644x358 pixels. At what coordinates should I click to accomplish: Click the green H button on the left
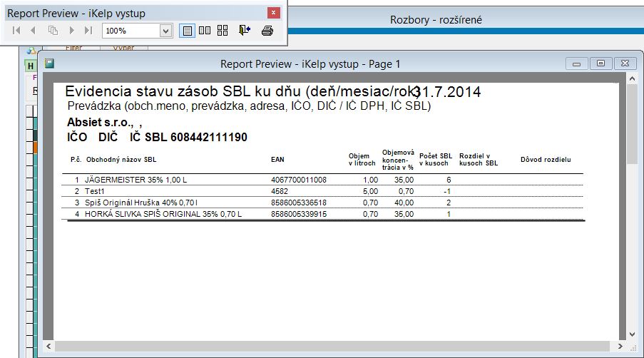31,66
